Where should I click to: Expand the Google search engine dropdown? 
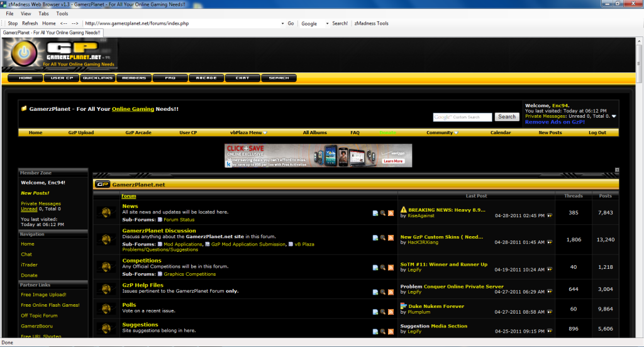[x=327, y=23]
